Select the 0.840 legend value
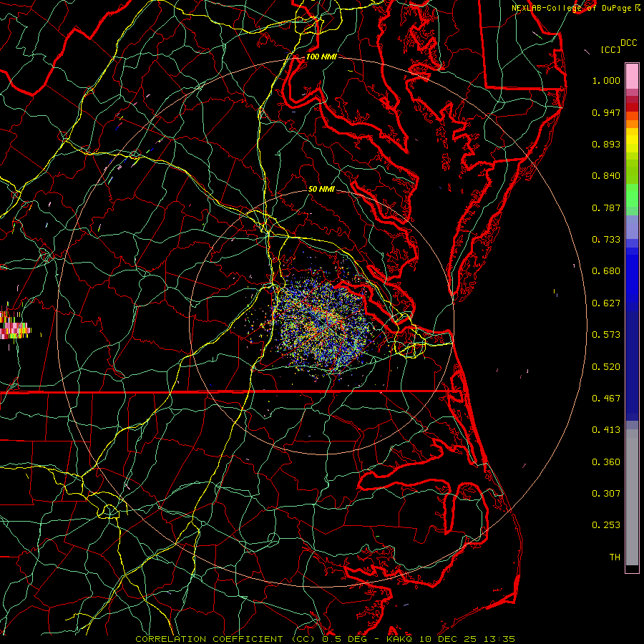This screenshot has height=644, width=644. click(606, 176)
